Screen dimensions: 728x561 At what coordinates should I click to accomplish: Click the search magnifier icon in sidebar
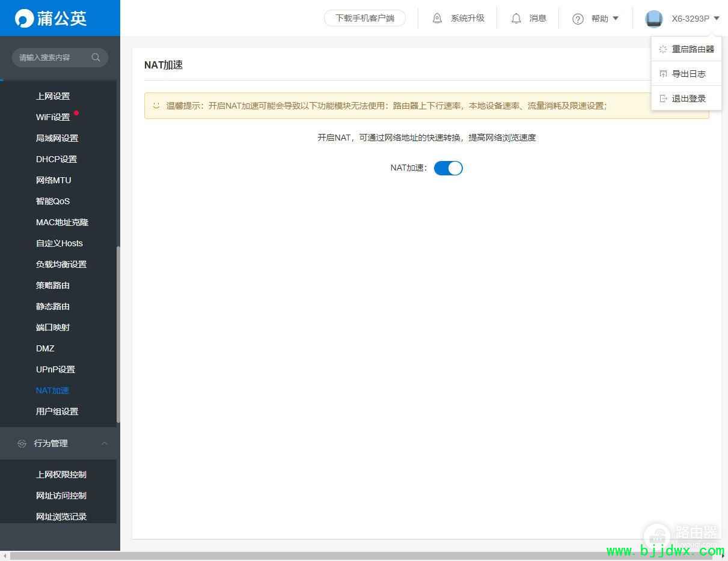click(x=96, y=58)
